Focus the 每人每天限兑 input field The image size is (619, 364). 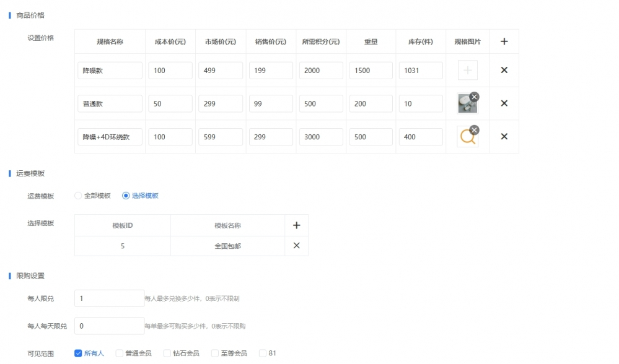click(109, 326)
